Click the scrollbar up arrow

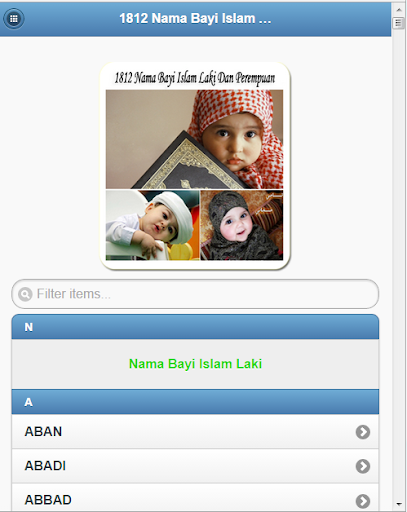tap(399, 10)
